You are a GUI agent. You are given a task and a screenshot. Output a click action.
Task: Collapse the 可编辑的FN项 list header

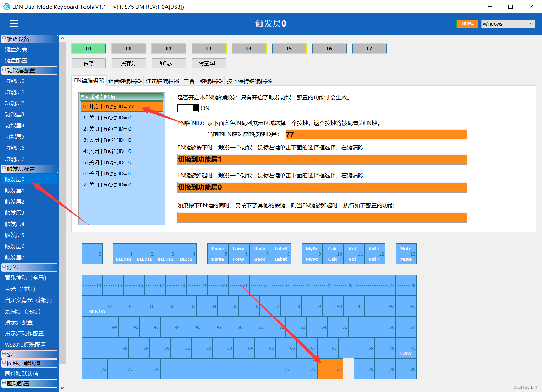[83, 96]
